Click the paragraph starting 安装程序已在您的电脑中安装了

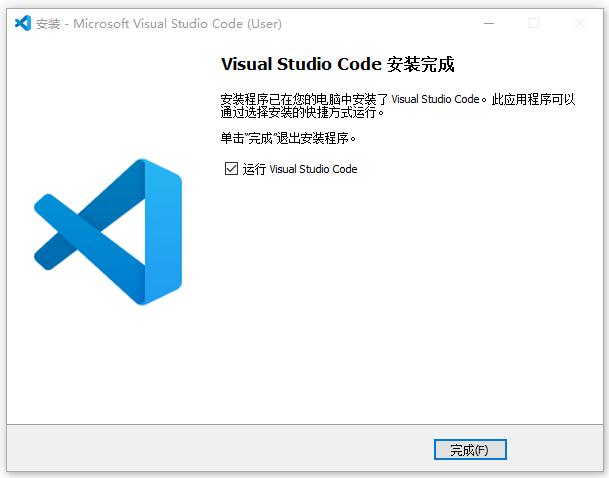(398, 106)
